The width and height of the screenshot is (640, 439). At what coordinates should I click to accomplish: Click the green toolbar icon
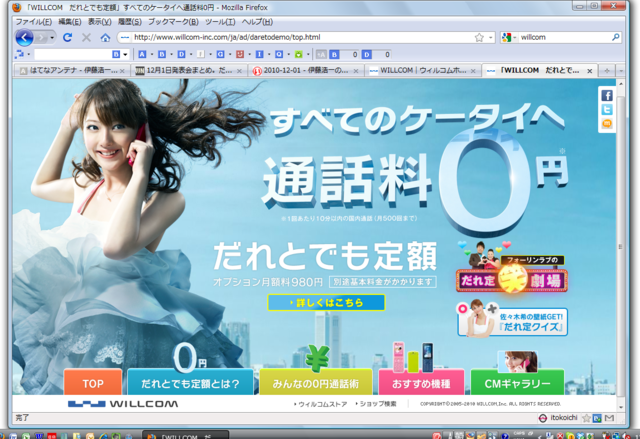[299, 54]
